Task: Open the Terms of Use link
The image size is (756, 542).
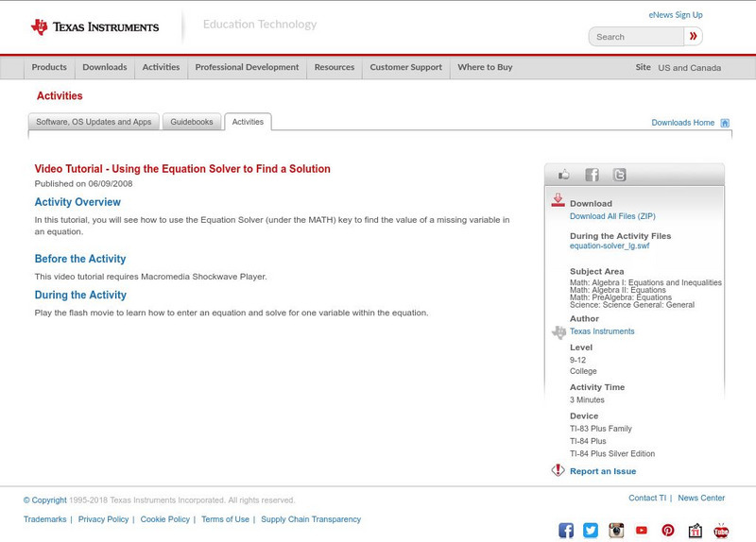Action: (225, 519)
